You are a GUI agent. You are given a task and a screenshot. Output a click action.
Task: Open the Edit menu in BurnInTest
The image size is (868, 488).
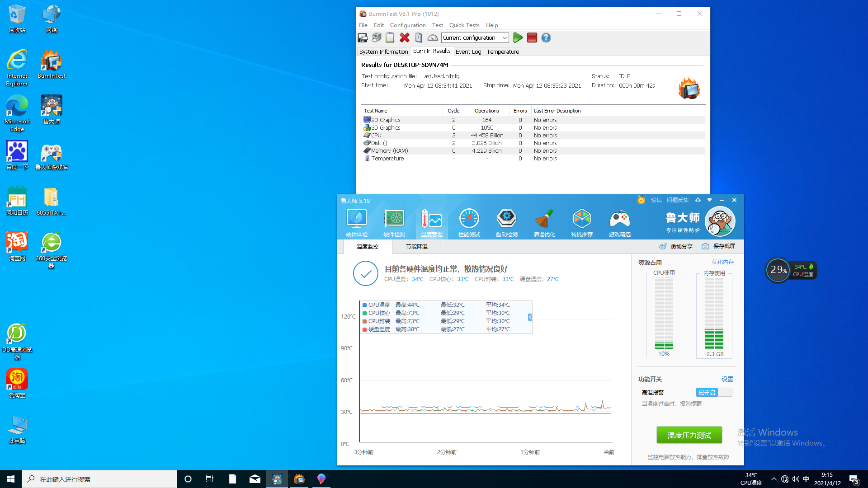pyautogui.click(x=379, y=25)
